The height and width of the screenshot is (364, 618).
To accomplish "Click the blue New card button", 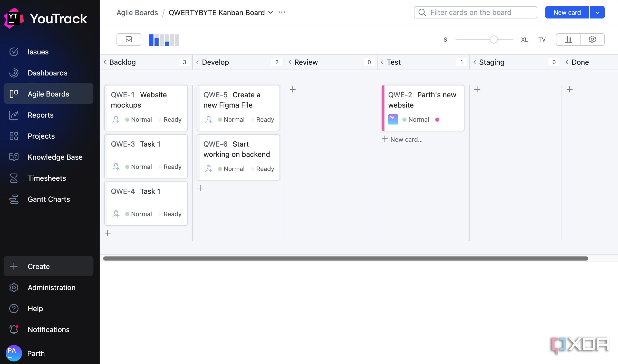I will coord(567,12).
